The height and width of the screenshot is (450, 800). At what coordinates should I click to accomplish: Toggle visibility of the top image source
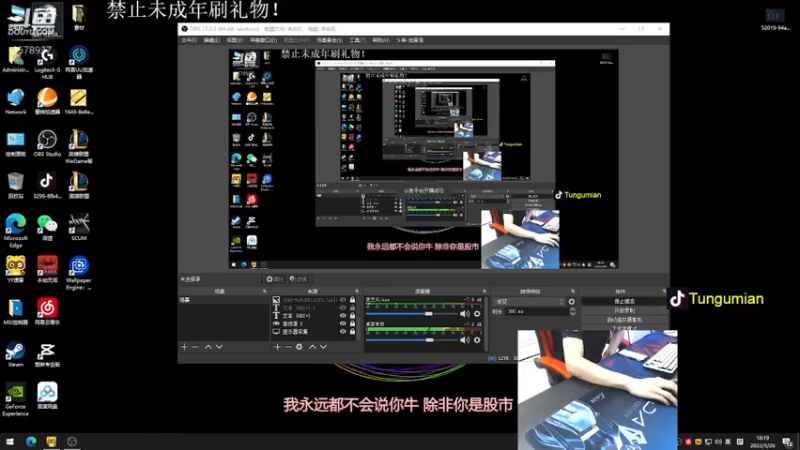pyautogui.click(x=343, y=300)
